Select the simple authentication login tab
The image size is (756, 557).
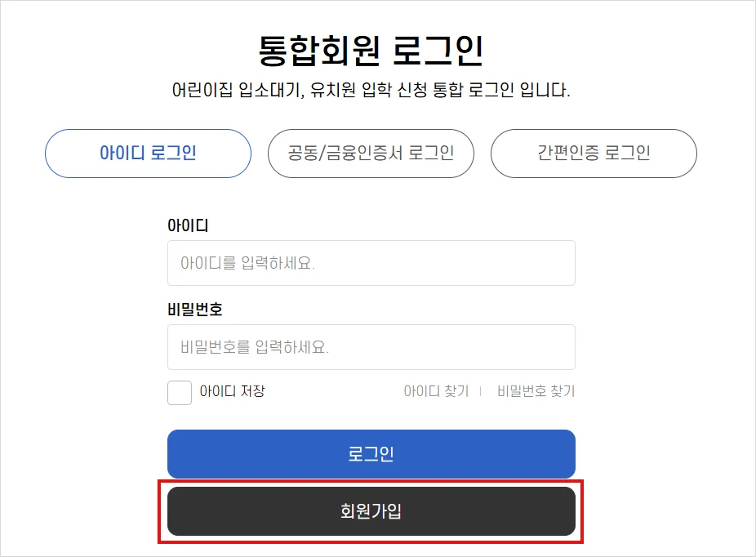tap(594, 154)
